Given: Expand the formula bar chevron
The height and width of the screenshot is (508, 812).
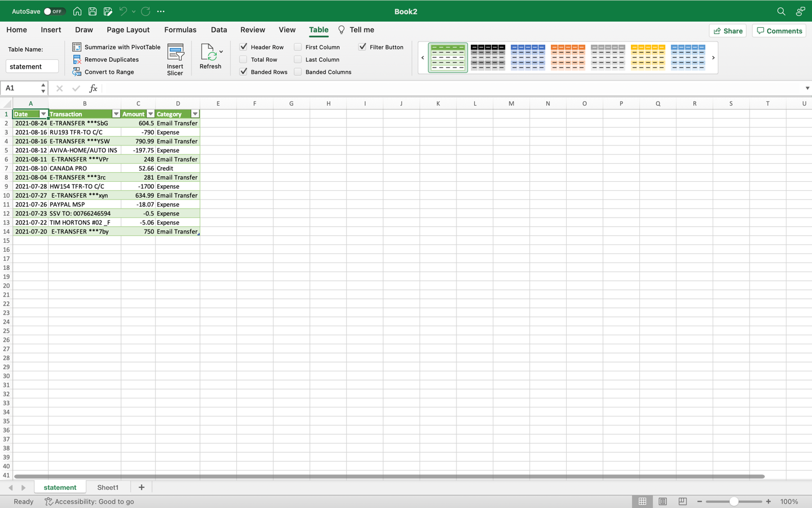Looking at the screenshot, I should click(x=807, y=89).
